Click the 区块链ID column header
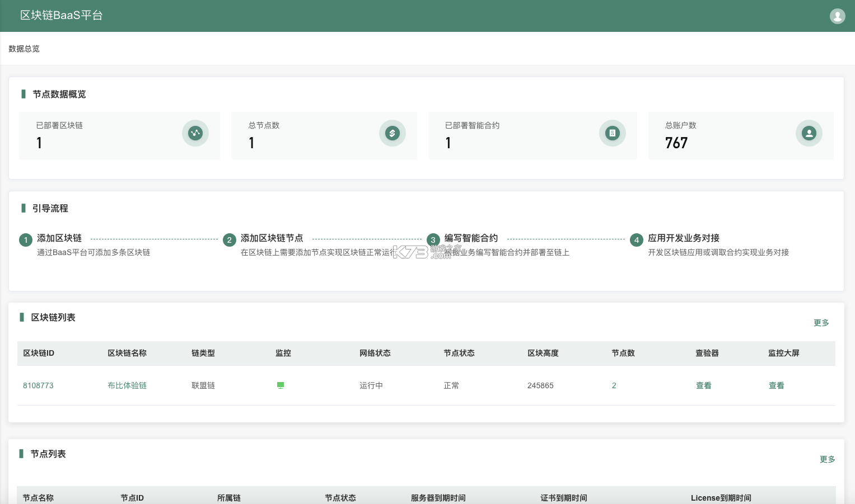Image resolution: width=855 pixels, height=504 pixels. coord(39,353)
